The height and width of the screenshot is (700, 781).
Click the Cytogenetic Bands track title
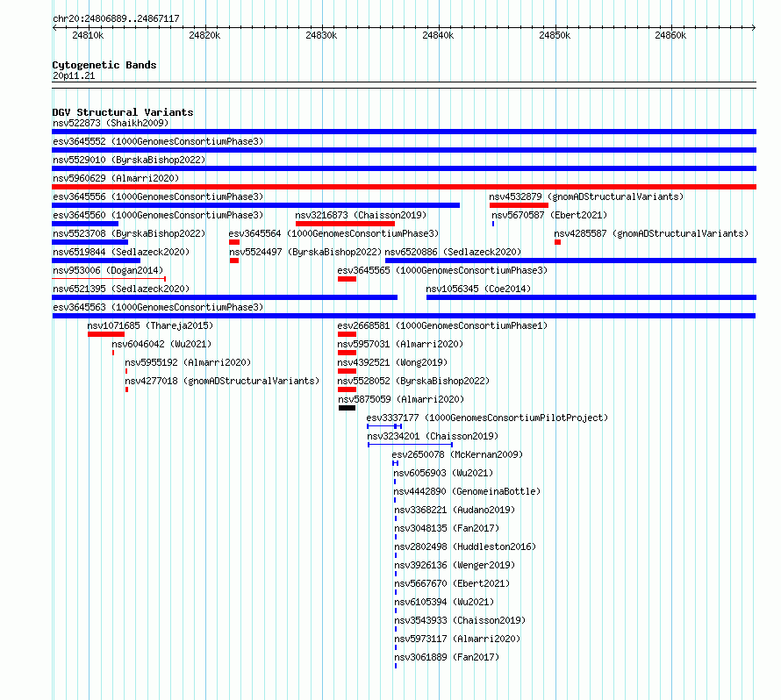coord(104,65)
